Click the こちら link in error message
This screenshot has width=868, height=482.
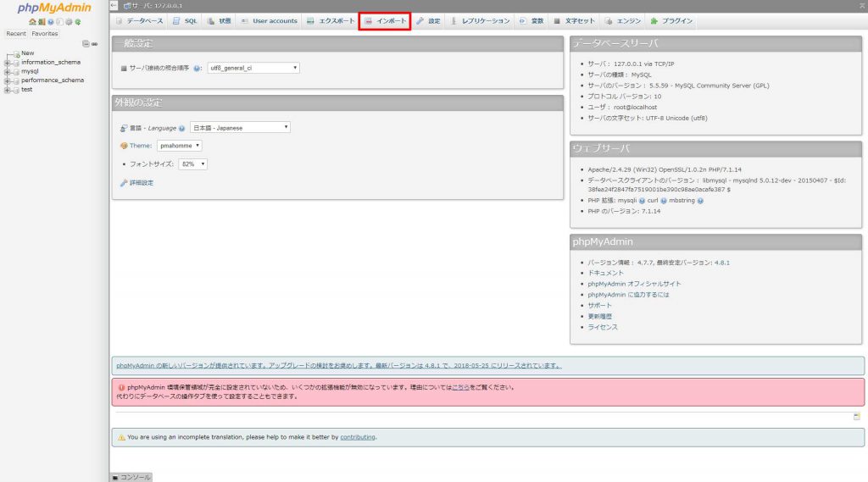point(460,387)
